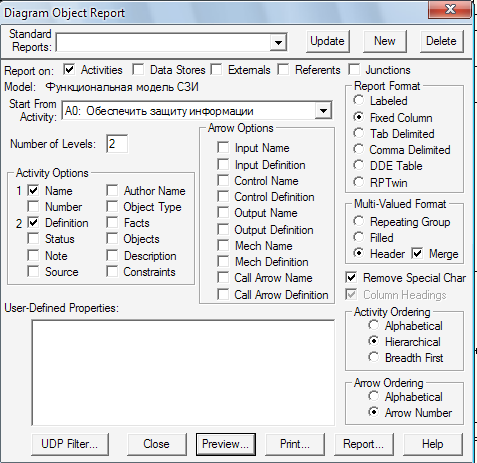Select the Repeating Group multi-valued format
477x463 pixels.
tap(359, 221)
